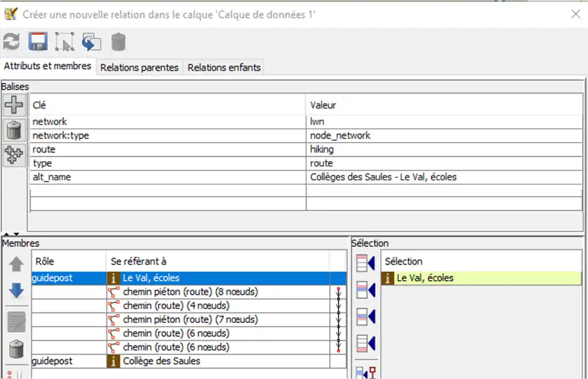Collapse the tags panel using splitter arrows
Screen dimensions: 588x379
tap(6, 234)
